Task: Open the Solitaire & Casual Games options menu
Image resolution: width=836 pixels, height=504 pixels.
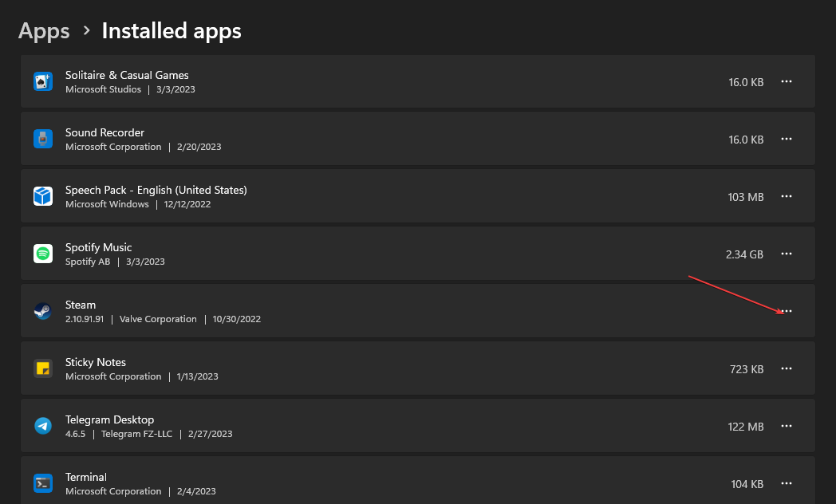Action: coord(787,81)
